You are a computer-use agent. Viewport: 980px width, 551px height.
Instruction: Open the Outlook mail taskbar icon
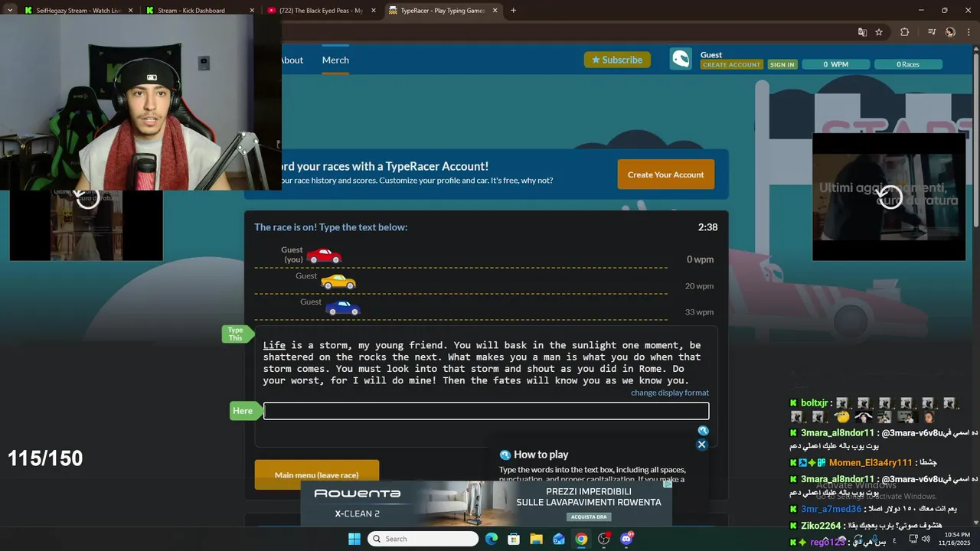coord(559,539)
